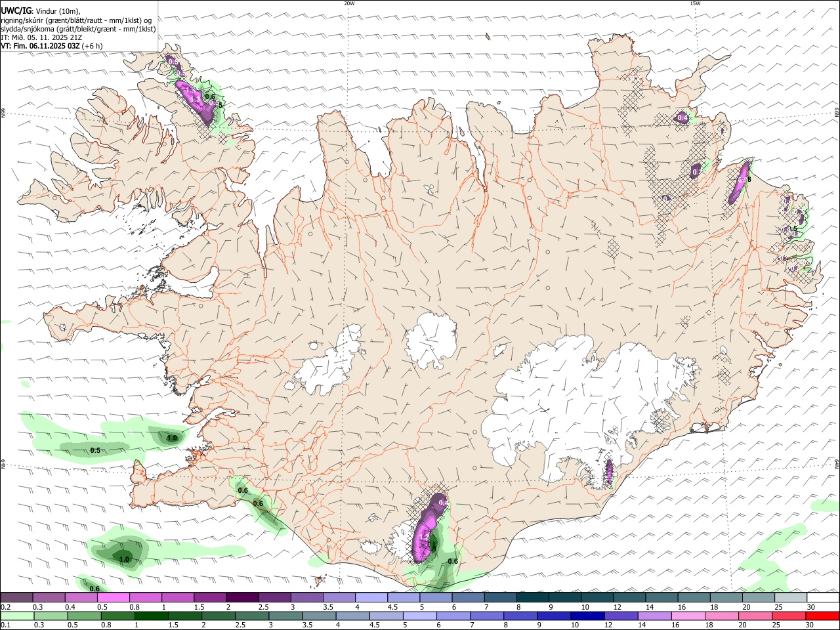840x630 pixels.
Task: Click the darkest green rain legend swatch labeled 1
Action: [x=151, y=616]
